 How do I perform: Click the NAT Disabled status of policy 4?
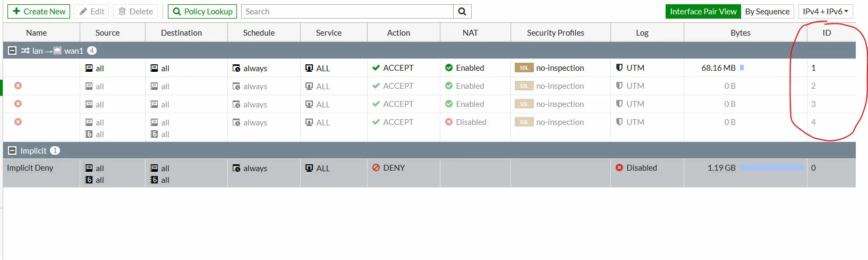click(x=465, y=122)
